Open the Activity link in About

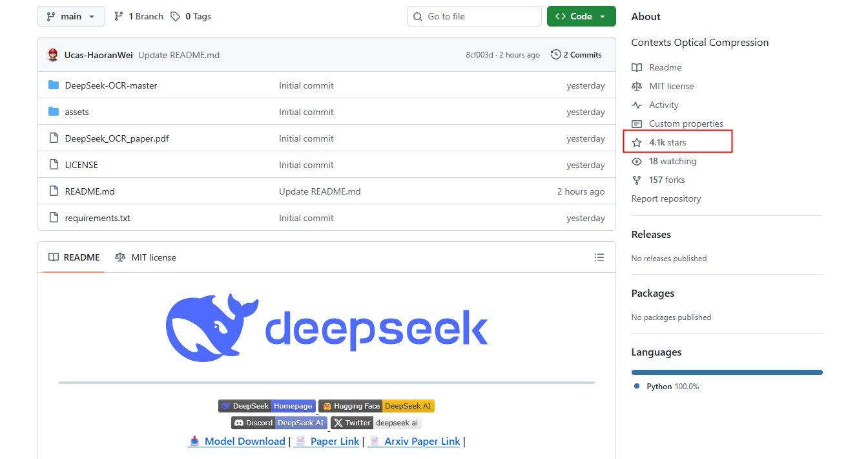point(664,105)
